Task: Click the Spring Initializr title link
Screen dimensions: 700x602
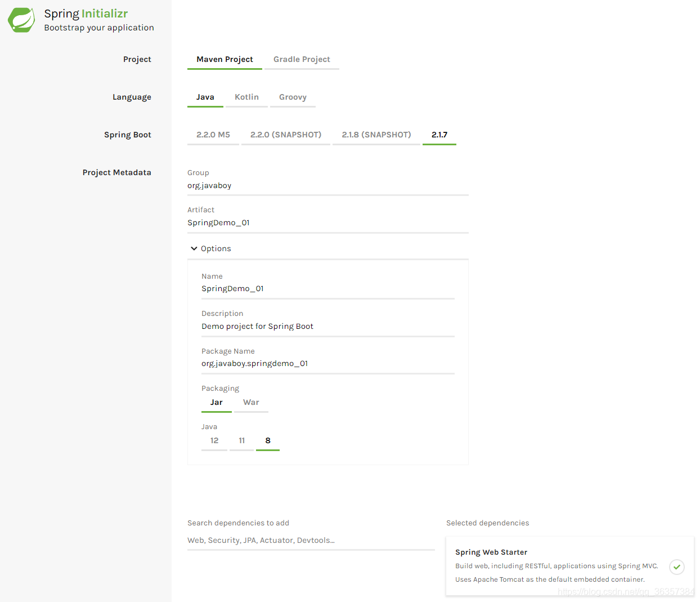Action: click(86, 14)
